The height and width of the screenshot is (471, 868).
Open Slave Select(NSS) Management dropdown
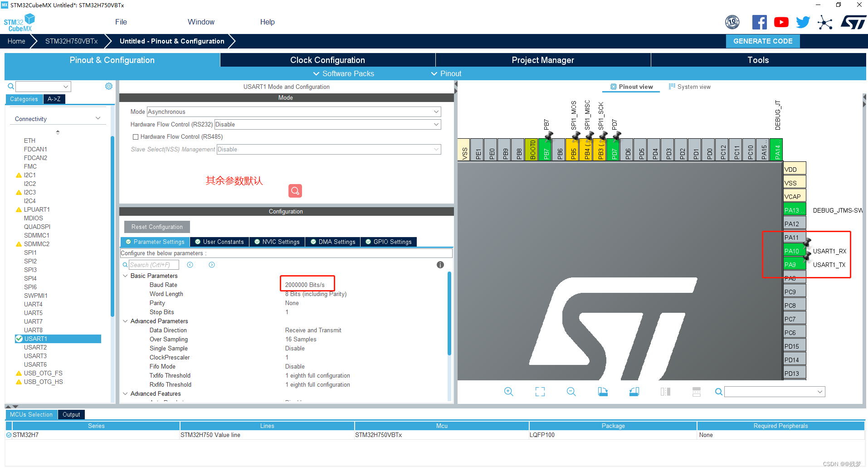[329, 150]
